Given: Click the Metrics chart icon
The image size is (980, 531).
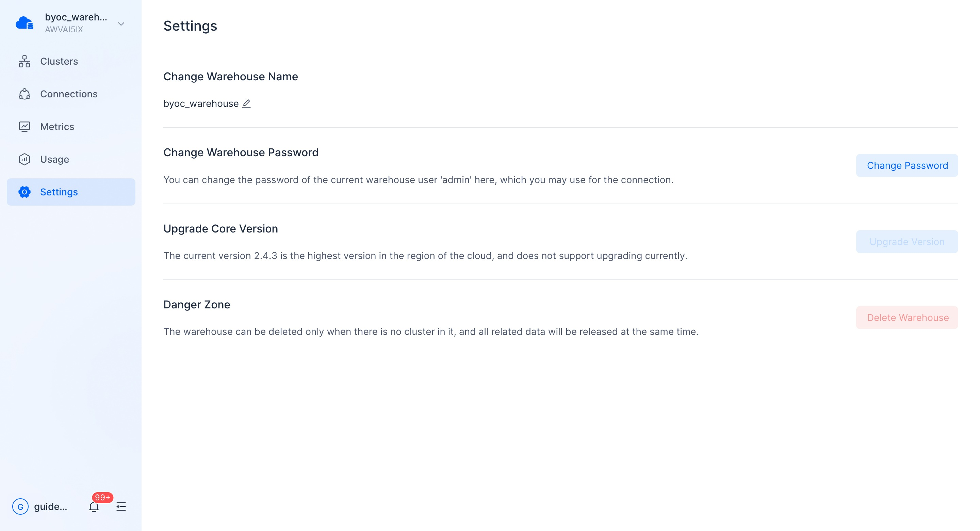Looking at the screenshot, I should coord(24,127).
